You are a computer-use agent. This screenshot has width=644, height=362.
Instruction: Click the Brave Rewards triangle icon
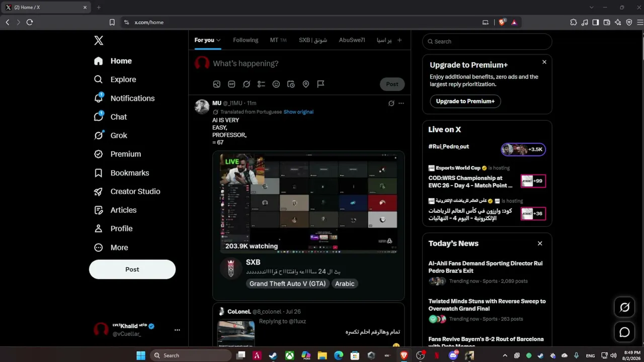(x=514, y=22)
